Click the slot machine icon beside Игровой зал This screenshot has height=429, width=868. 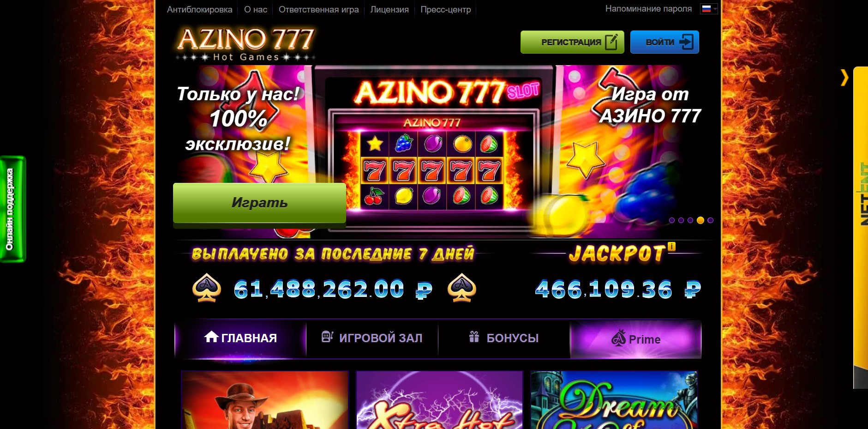(327, 337)
